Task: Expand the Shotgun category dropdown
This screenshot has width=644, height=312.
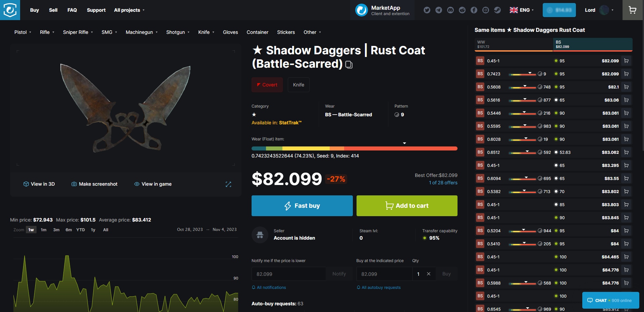Action: 178,32
